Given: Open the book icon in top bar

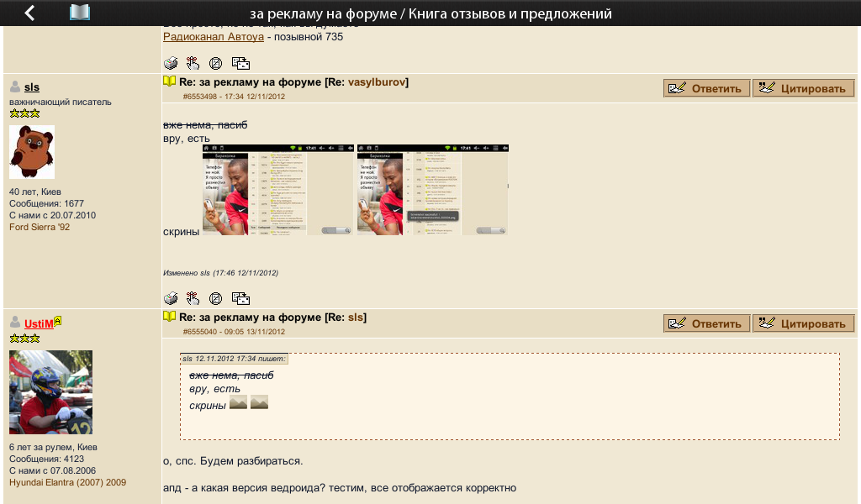Looking at the screenshot, I should coord(80,13).
